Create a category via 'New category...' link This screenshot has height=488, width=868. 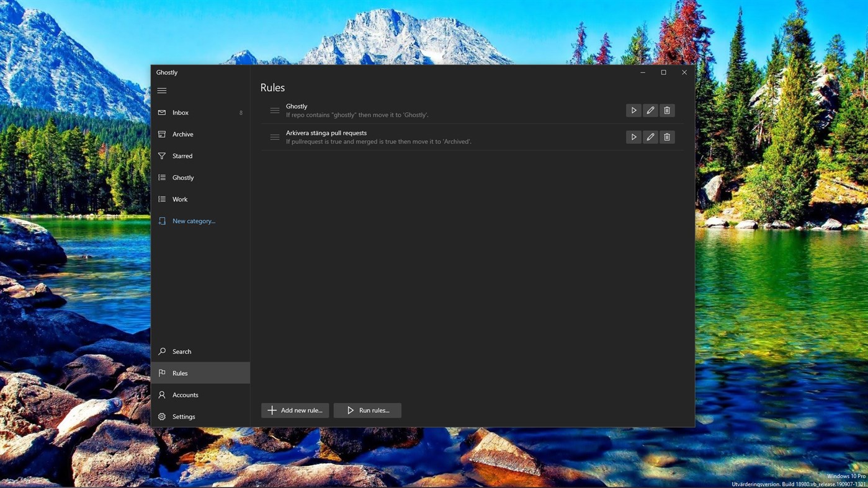193,221
